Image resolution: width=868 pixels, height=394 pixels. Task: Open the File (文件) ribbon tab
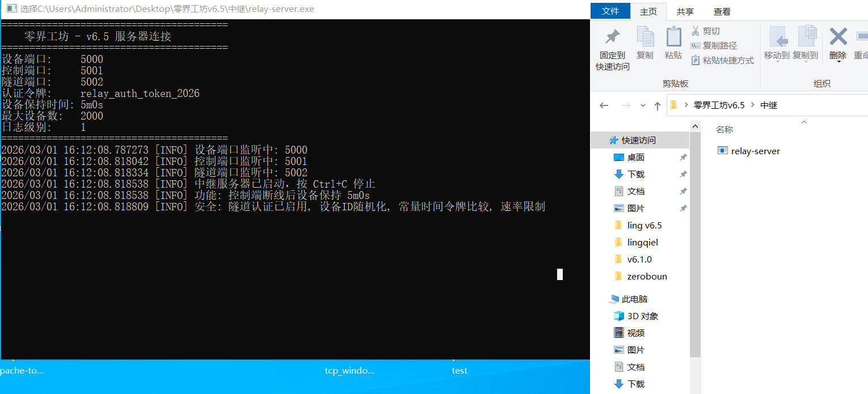coord(610,11)
